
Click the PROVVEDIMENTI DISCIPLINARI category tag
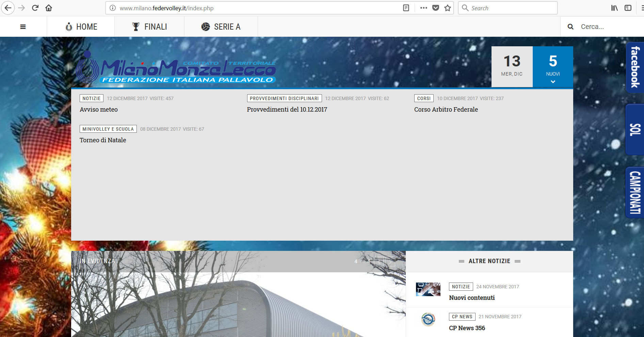[284, 98]
